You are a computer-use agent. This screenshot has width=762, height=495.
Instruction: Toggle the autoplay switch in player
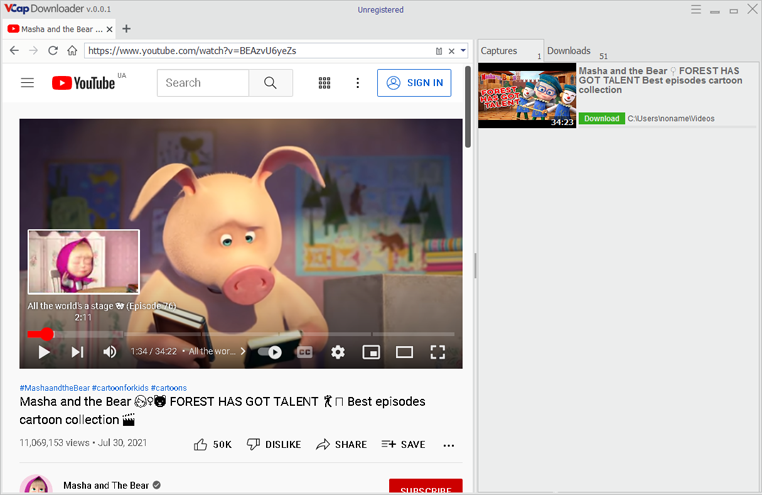(270, 352)
